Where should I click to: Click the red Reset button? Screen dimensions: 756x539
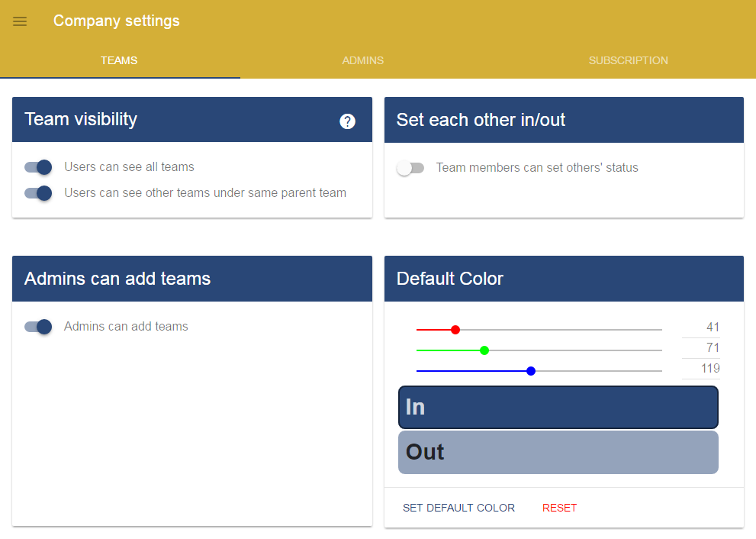tap(559, 508)
